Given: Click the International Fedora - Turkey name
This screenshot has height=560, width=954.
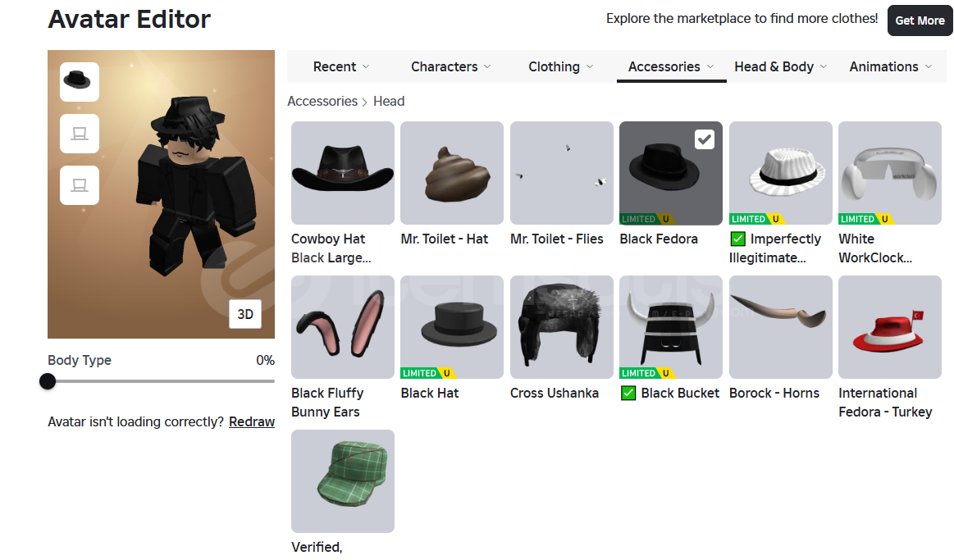Looking at the screenshot, I should click(885, 403).
